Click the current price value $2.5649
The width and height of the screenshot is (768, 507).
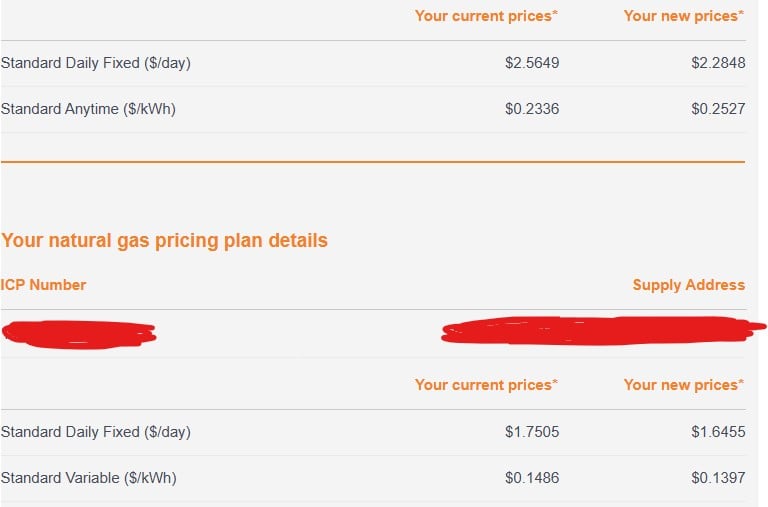[x=532, y=63]
